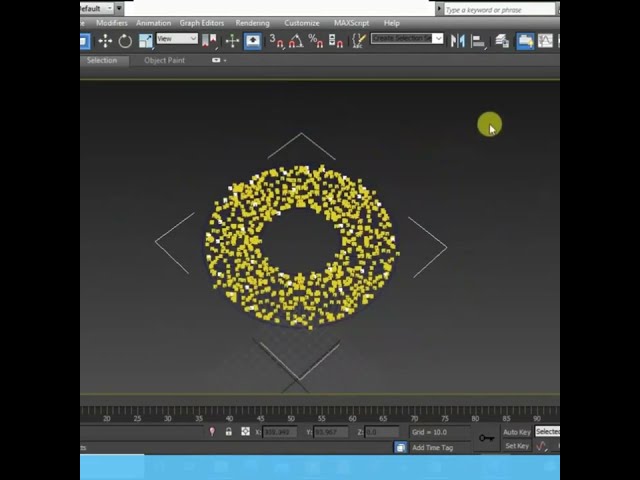
Task: Open the Default workspace dropdown
Action: pos(97,8)
